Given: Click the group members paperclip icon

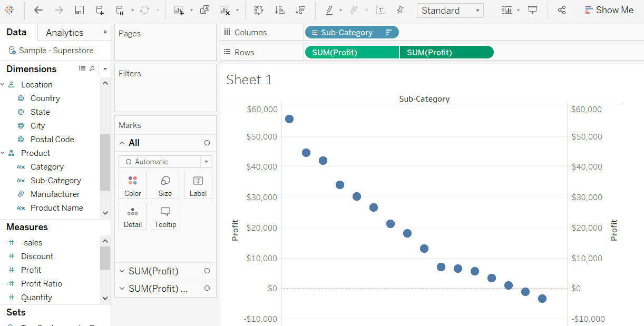Looking at the screenshot, I should 354,10.
